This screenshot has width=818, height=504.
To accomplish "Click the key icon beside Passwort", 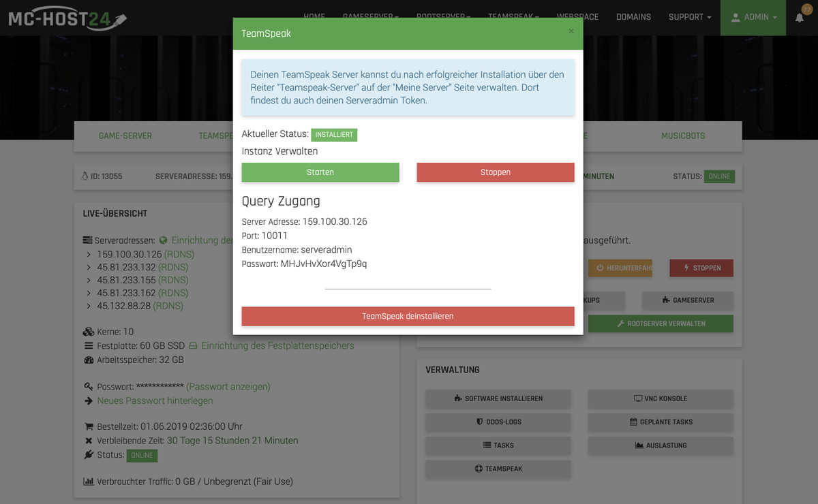I will [x=89, y=386].
